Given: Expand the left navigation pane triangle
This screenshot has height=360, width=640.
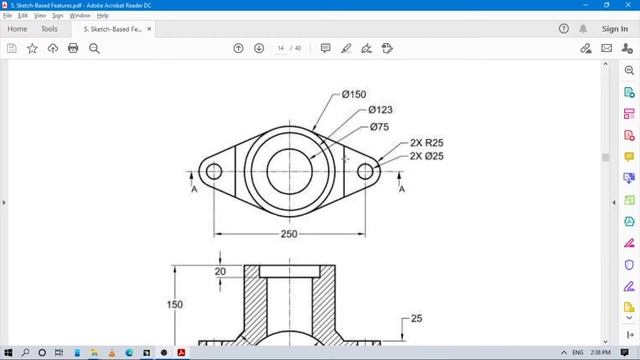Looking at the screenshot, I should (x=4, y=202).
